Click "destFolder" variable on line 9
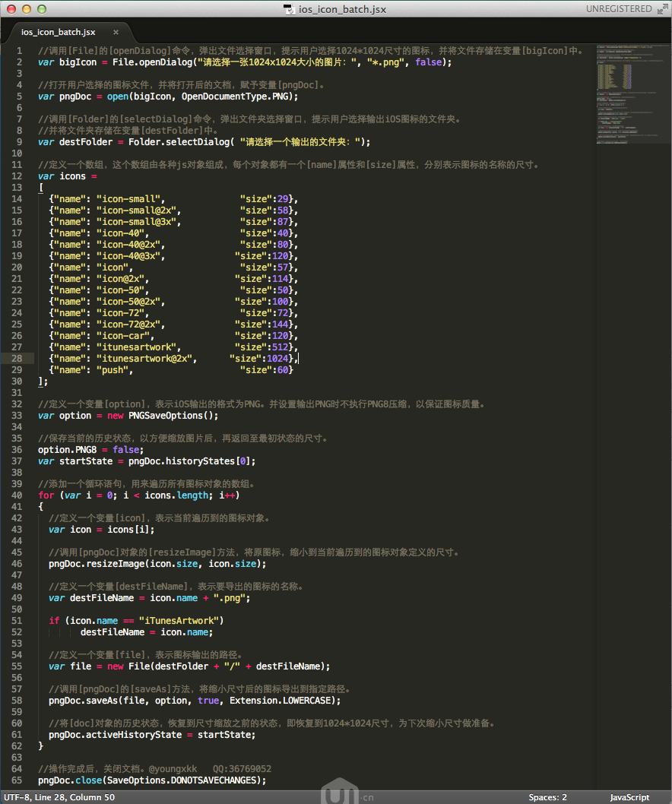Image resolution: width=672 pixels, height=804 pixels. (86, 142)
